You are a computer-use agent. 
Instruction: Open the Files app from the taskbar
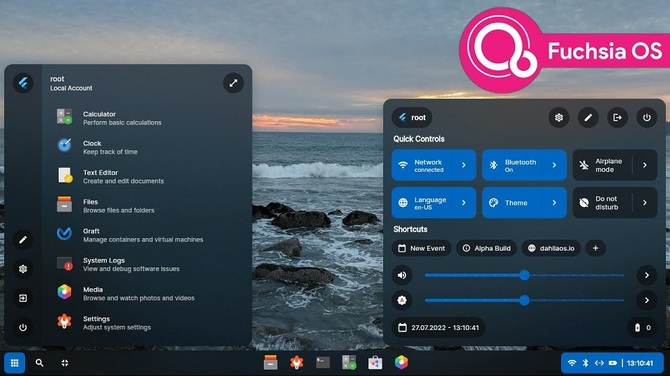270,363
